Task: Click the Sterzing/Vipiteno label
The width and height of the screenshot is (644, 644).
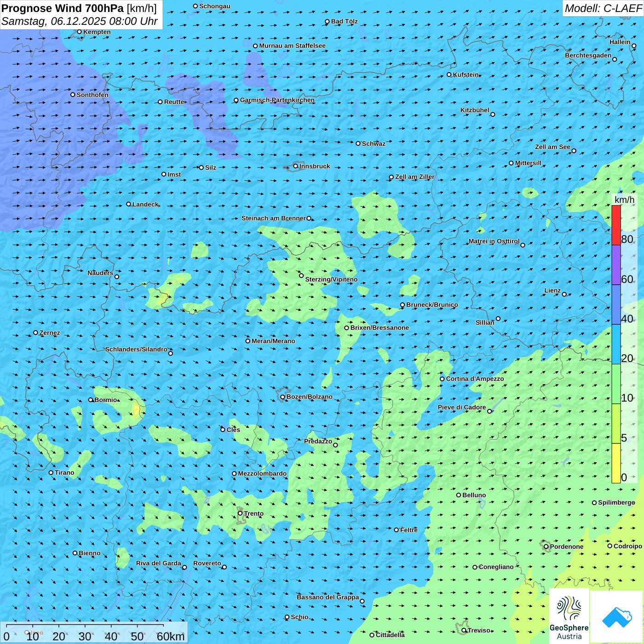Action: 331,279
